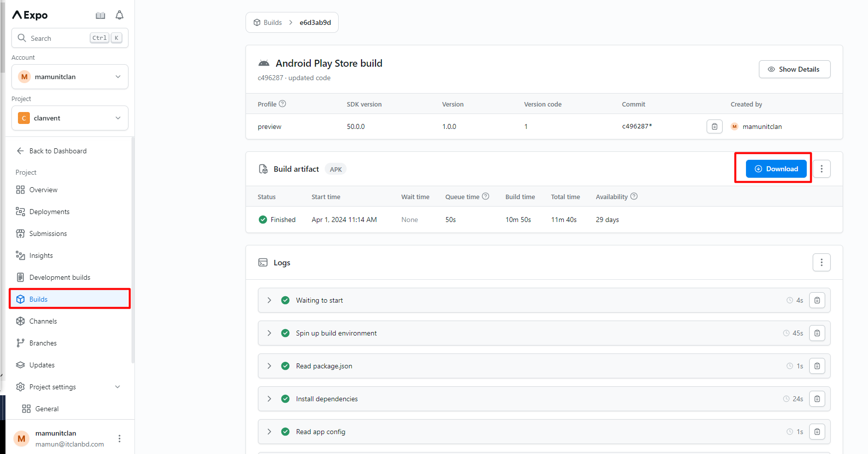Open the documentation book icon
Viewport: 868px width, 454px height.
101,15
